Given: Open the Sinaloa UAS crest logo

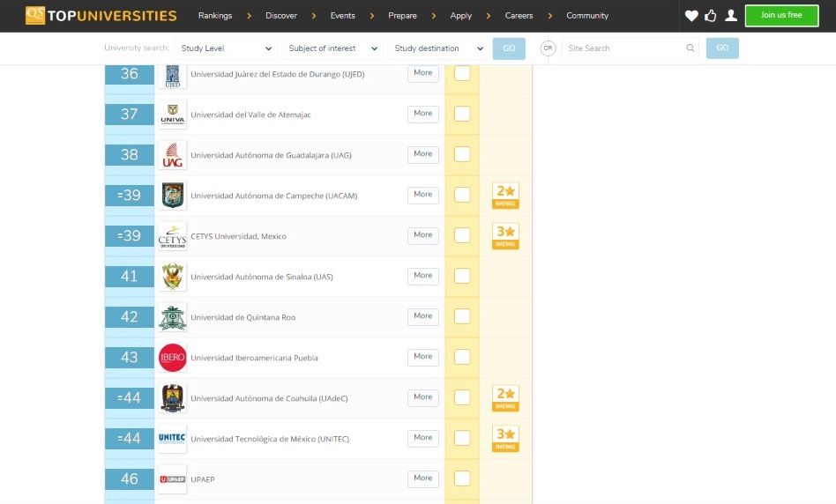Looking at the screenshot, I should point(173,277).
